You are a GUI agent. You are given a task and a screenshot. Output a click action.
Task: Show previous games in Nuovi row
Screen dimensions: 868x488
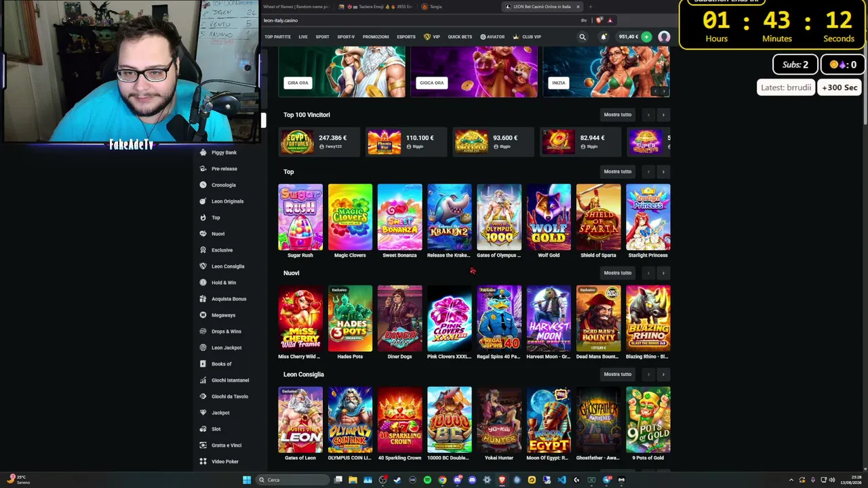648,272
